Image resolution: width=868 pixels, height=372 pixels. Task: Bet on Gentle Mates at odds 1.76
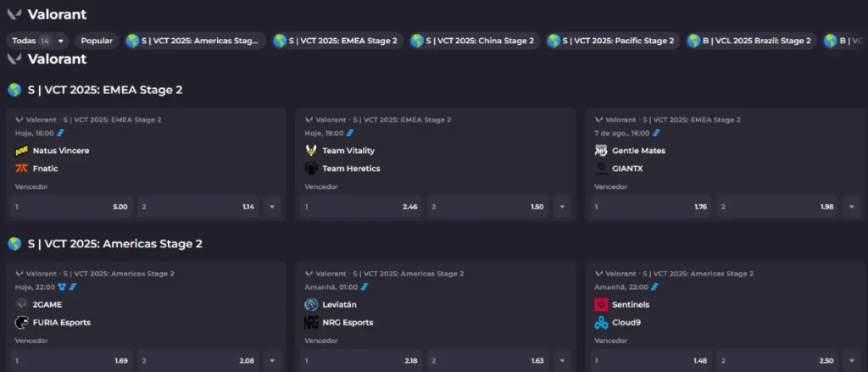651,207
